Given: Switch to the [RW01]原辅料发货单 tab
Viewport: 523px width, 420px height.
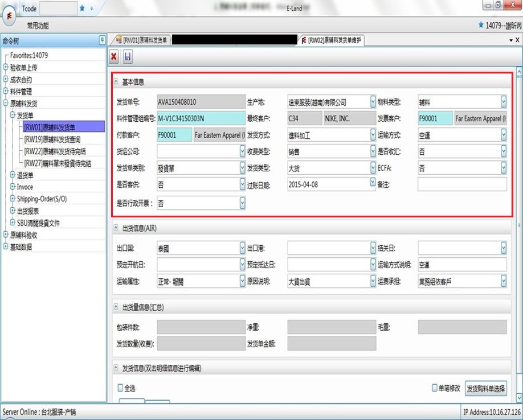Looking at the screenshot, I should click(x=141, y=40).
